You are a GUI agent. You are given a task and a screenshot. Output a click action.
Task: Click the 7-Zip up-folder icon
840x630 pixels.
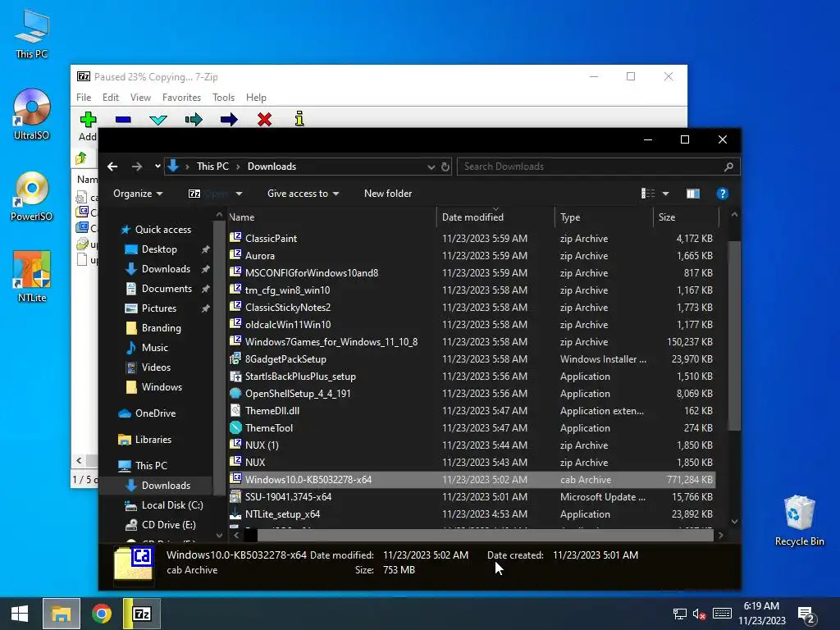[81, 158]
